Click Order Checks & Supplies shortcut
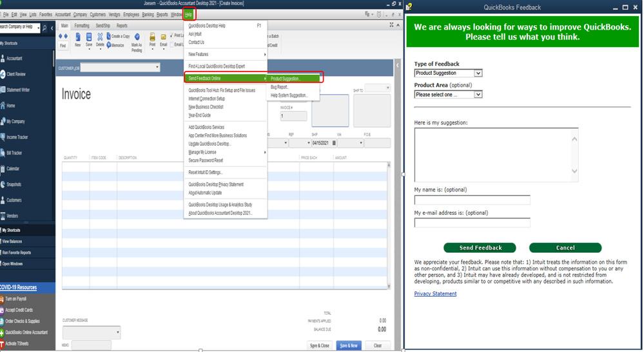 [x=20, y=321]
